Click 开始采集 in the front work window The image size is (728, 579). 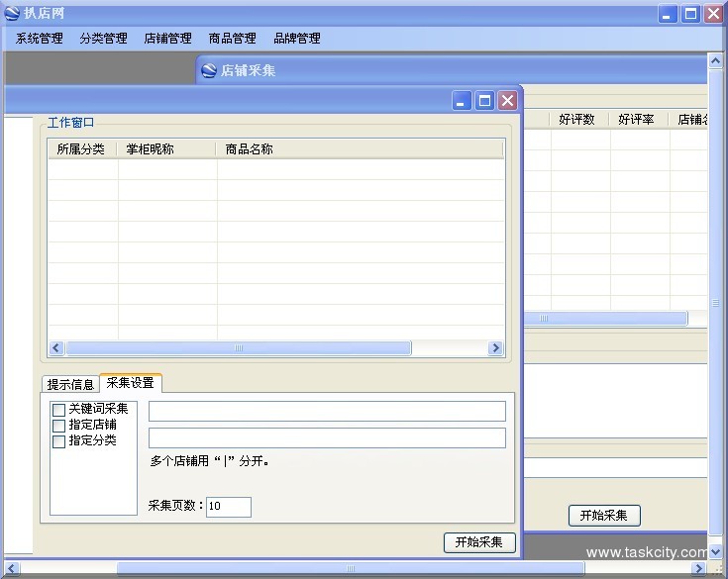click(x=479, y=542)
